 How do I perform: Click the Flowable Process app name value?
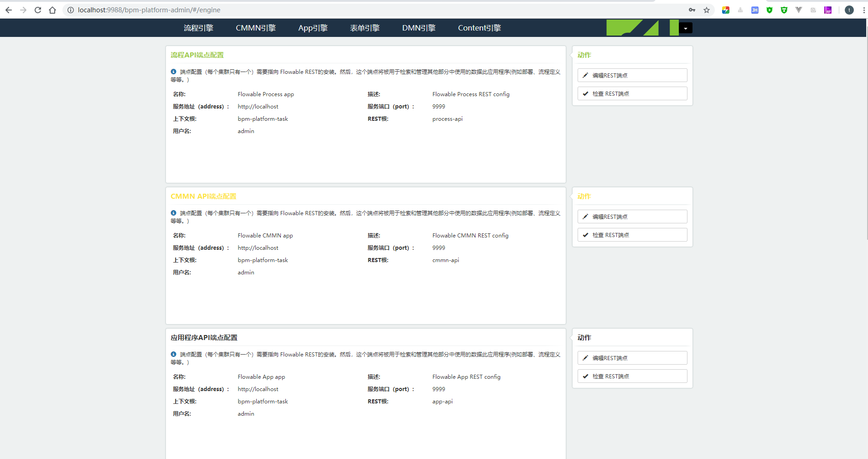click(x=266, y=94)
